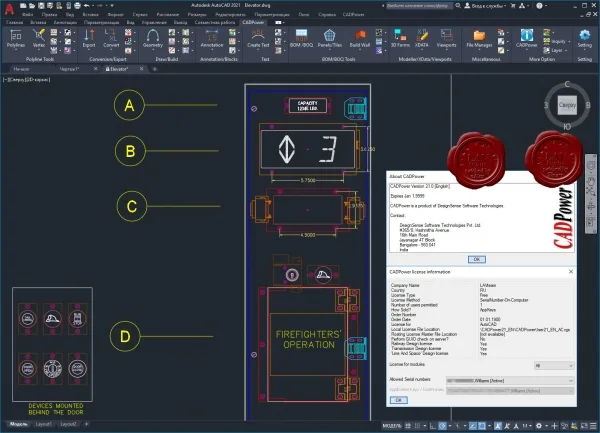Viewport: 600px width, 433px height.
Task: Close the Чертеж1 drawing tab
Action: [x=95, y=69]
